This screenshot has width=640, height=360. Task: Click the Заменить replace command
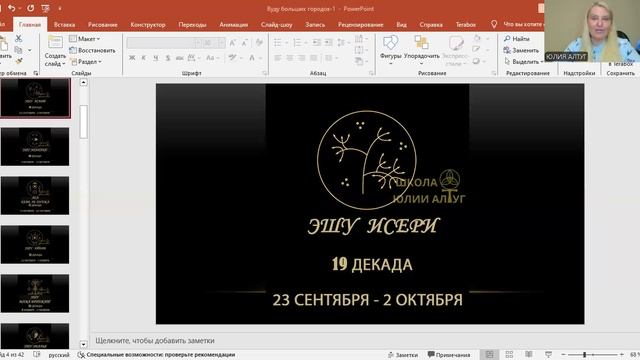(x=521, y=50)
